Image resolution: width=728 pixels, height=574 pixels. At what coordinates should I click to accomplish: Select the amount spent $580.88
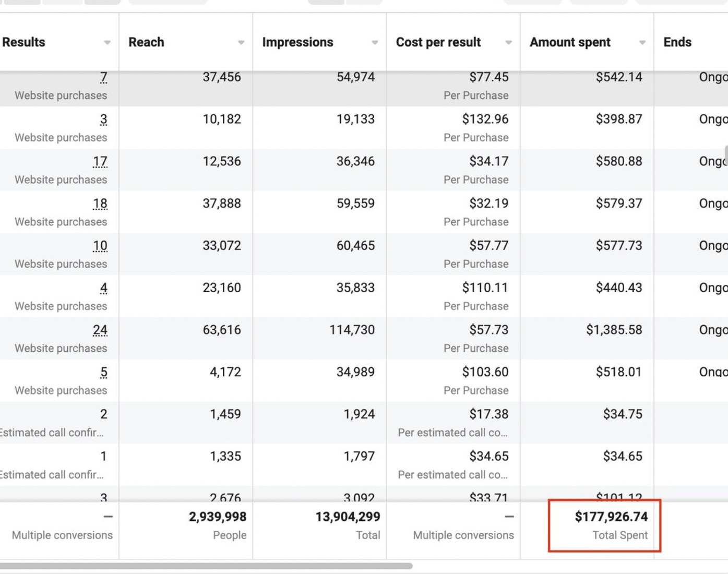[x=619, y=162]
